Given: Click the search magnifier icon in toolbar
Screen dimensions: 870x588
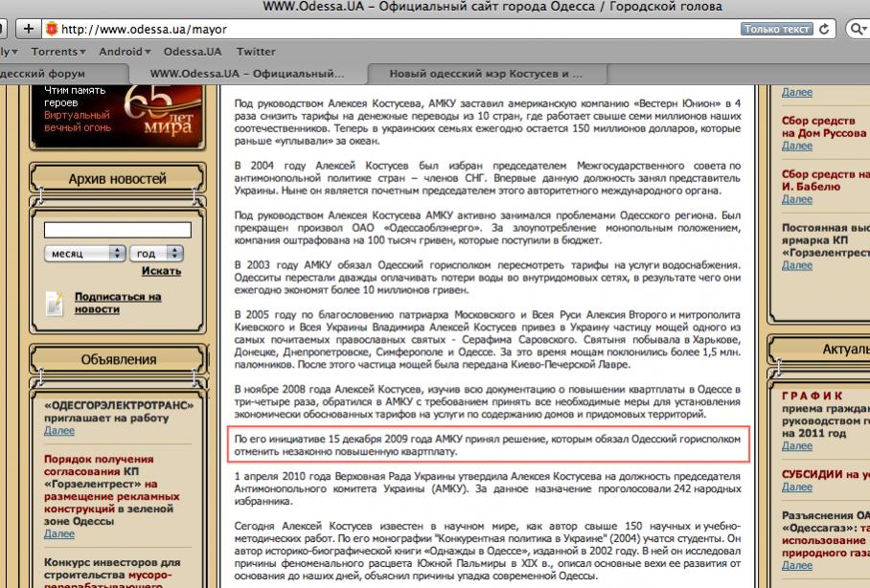Looking at the screenshot, I should (x=859, y=29).
